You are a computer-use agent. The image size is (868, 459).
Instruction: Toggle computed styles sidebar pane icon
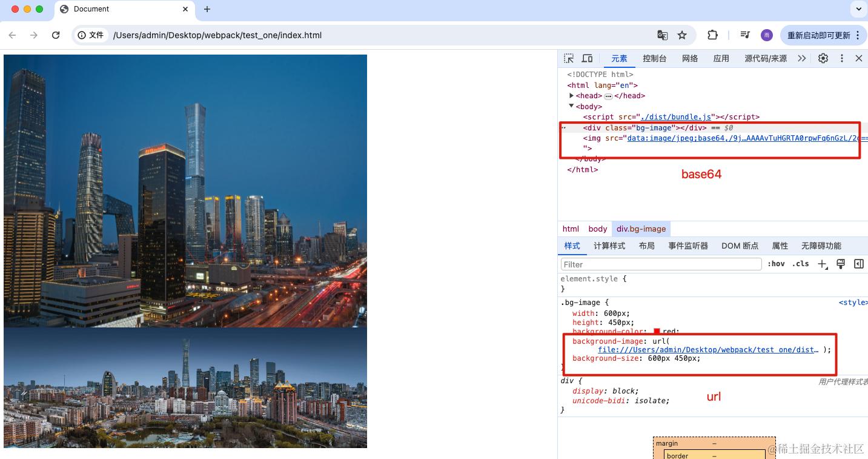pos(859,264)
